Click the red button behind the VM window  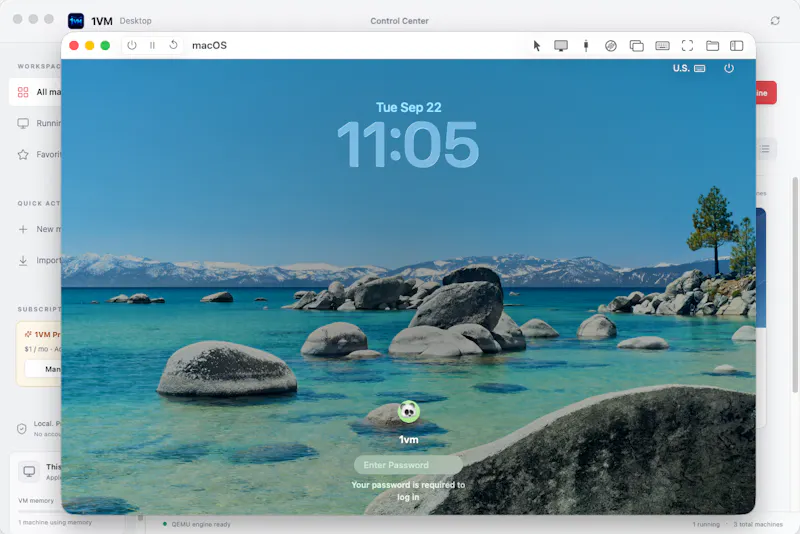766,93
